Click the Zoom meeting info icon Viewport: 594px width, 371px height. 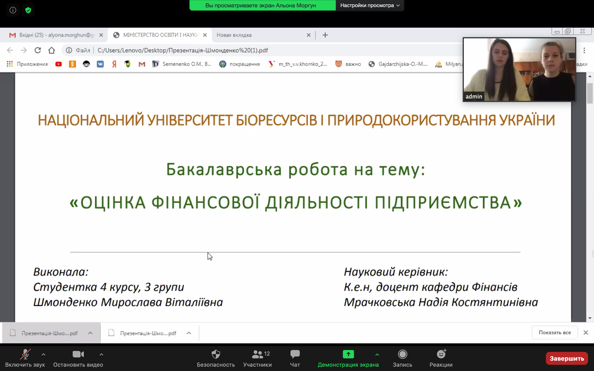pos(13,10)
